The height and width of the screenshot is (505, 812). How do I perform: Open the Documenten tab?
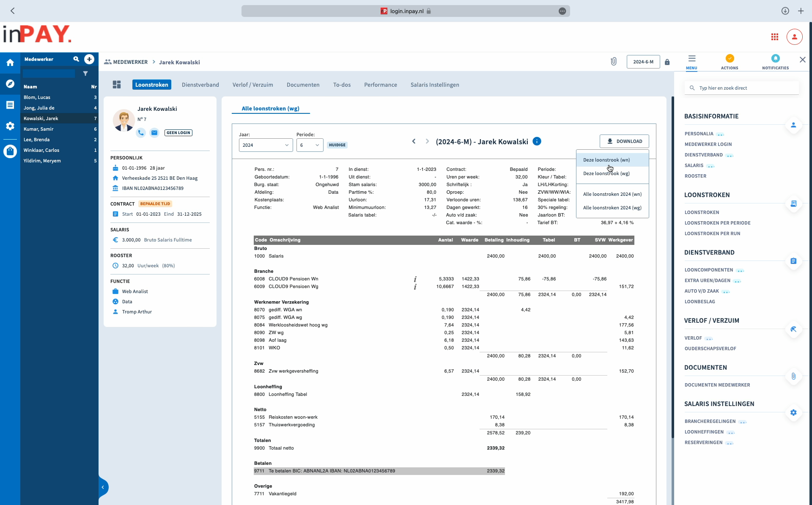pyautogui.click(x=303, y=85)
